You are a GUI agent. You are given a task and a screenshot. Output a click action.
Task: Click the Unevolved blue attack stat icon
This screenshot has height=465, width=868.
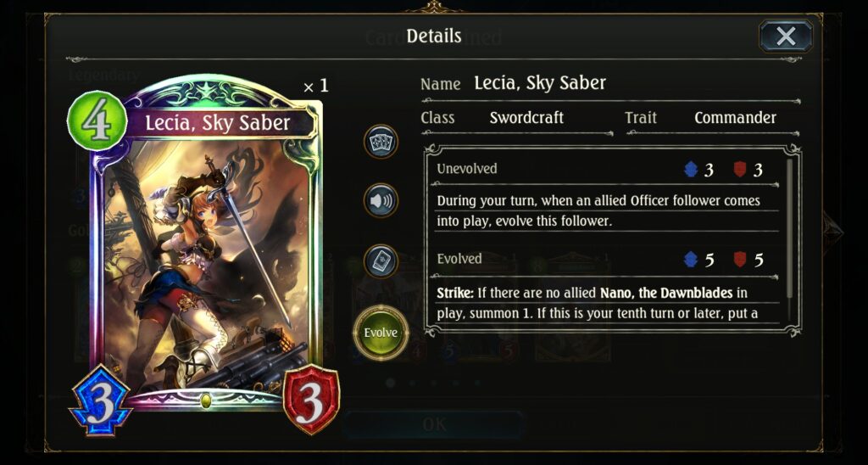pos(691,169)
